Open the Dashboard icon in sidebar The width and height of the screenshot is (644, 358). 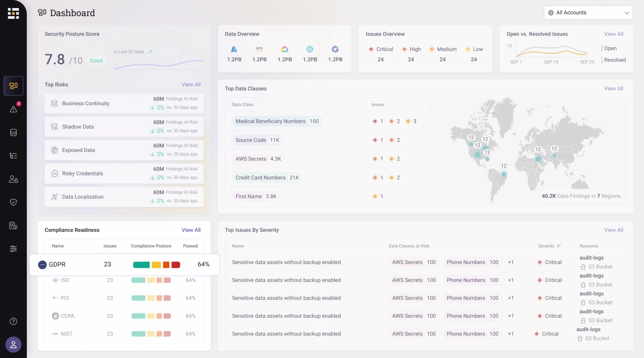click(13, 86)
